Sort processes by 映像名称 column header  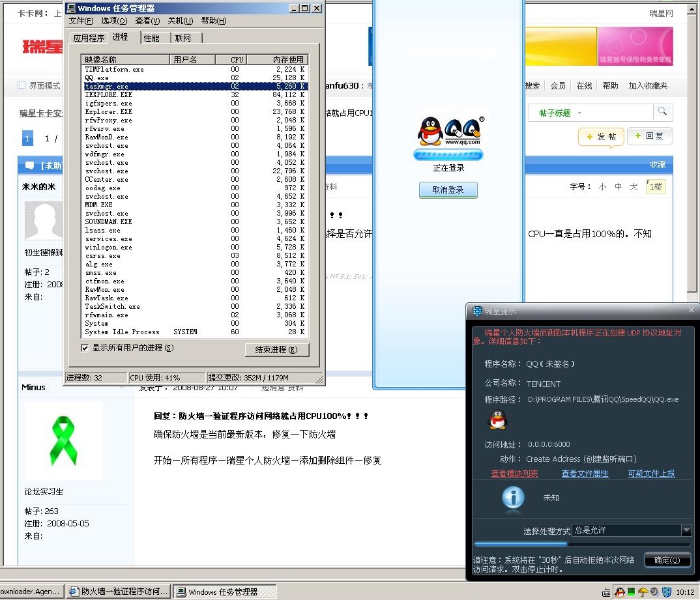point(125,59)
